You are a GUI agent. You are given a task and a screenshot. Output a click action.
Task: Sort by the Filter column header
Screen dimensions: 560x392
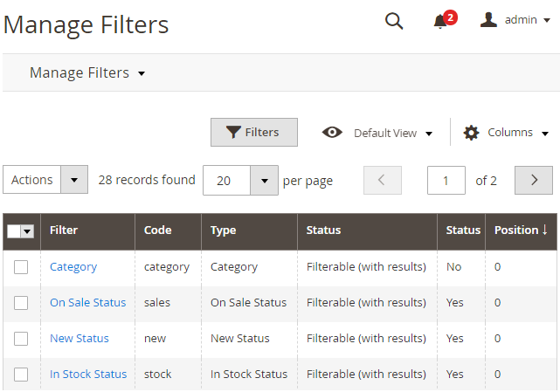pos(64,230)
